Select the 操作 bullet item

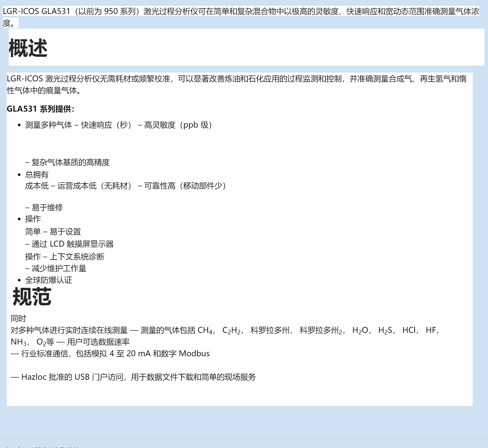click(x=33, y=219)
